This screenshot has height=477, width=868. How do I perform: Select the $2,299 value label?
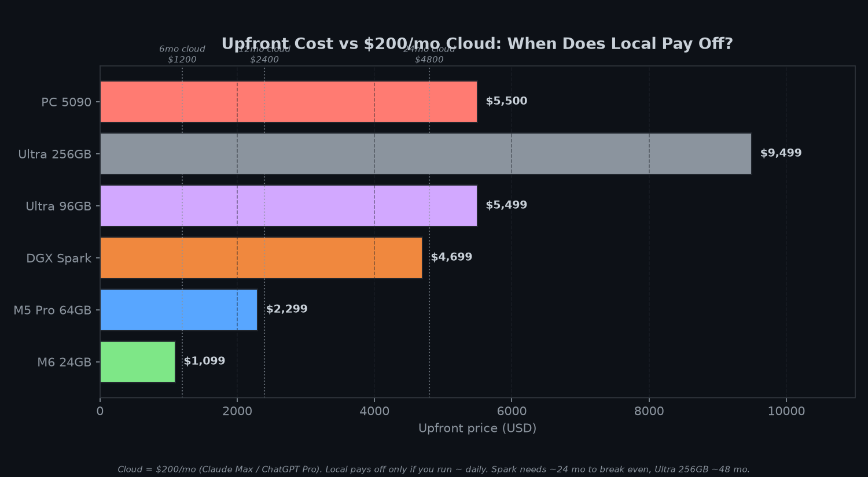click(286, 309)
